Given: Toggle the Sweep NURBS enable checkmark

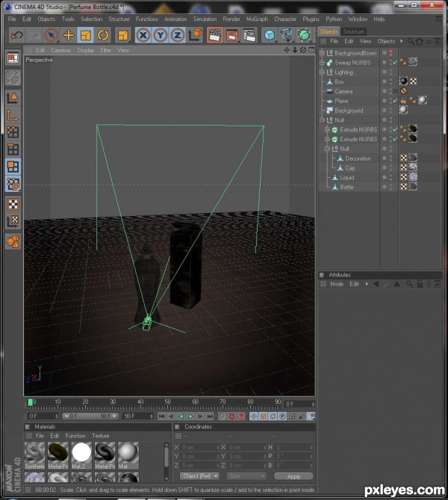Looking at the screenshot, I should [x=396, y=63].
